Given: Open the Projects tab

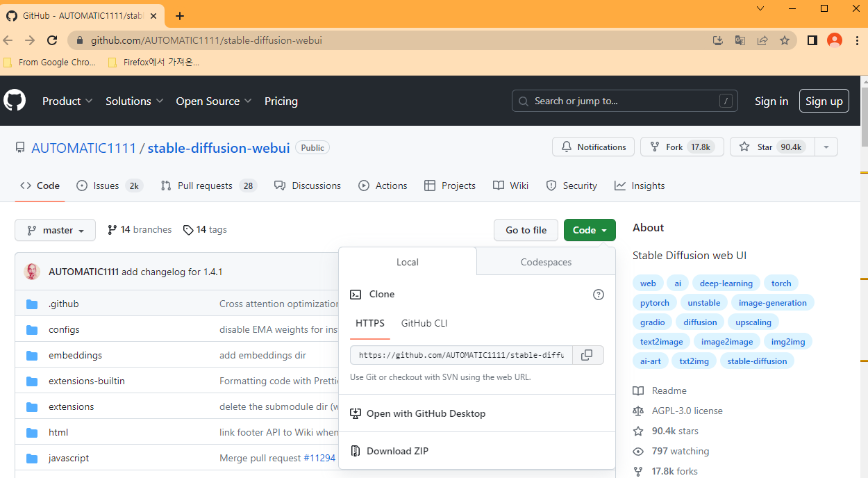Looking at the screenshot, I should coord(449,186).
